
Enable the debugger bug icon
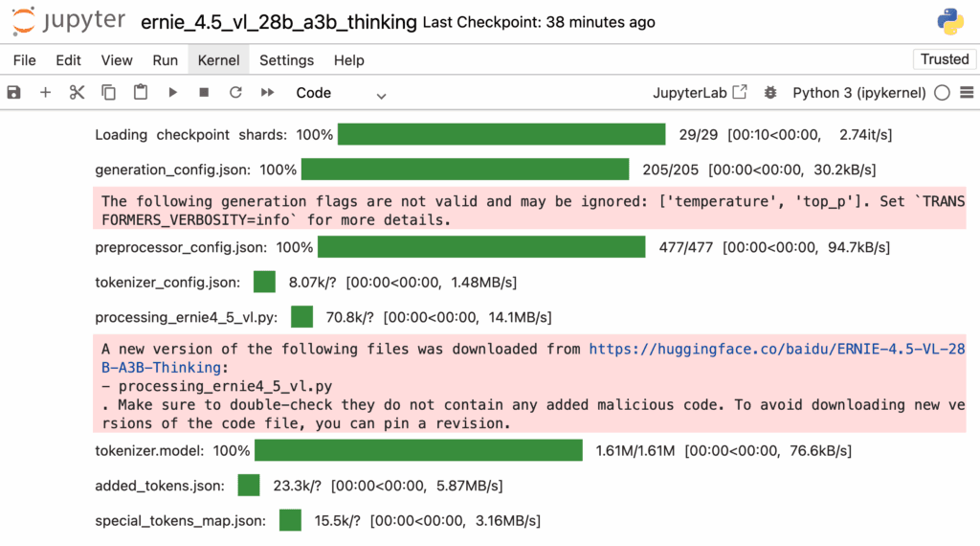click(770, 93)
